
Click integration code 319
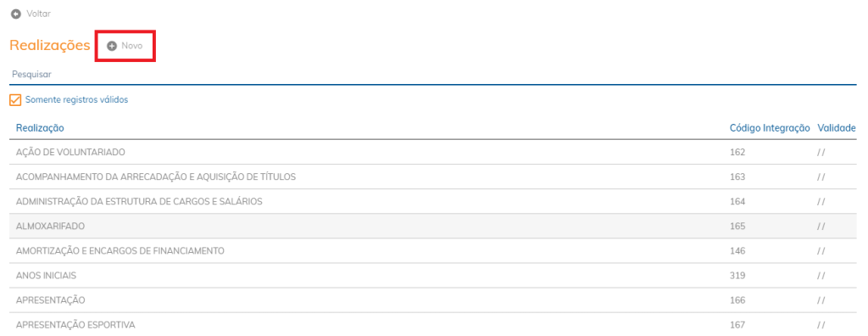737,276
